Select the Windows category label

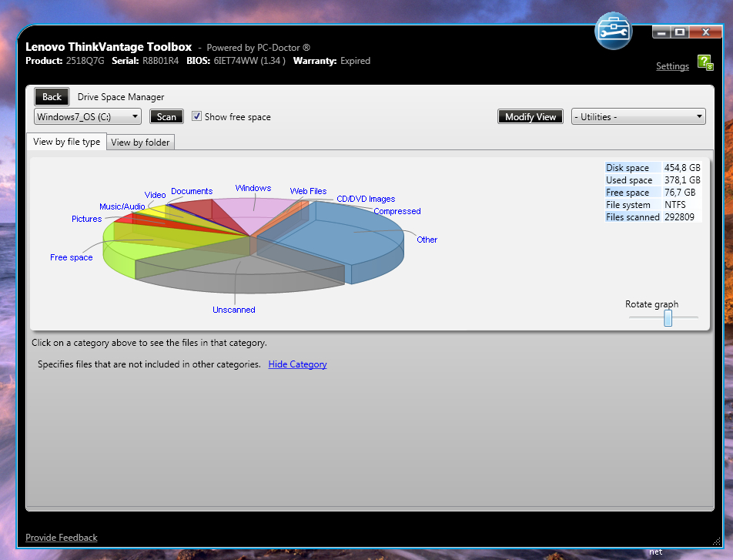click(x=253, y=188)
